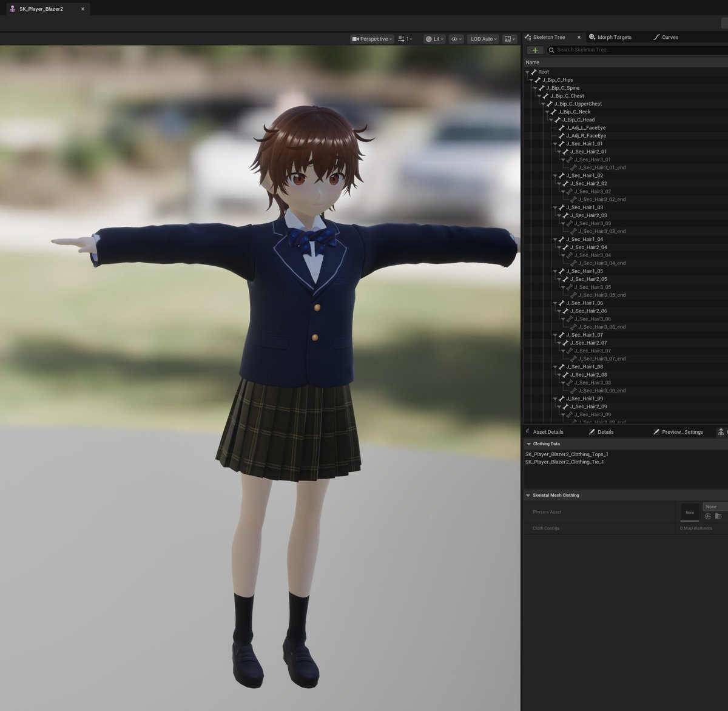Switch to the Curves tab

669,38
